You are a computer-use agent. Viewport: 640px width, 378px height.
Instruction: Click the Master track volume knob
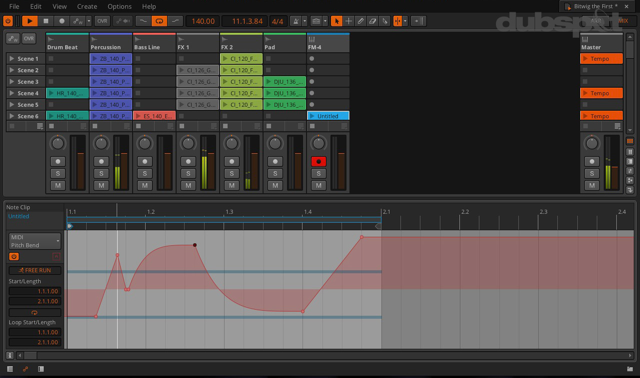pos(591,143)
